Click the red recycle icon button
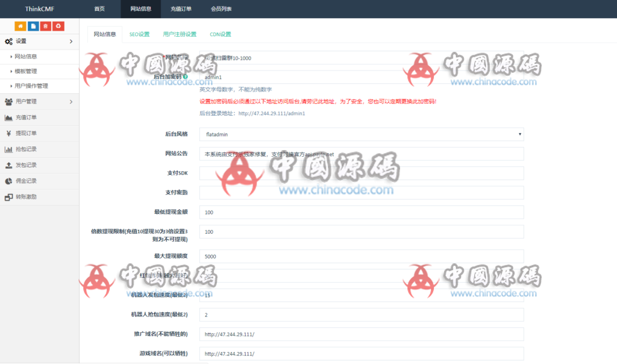The width and height of the screenshot is (617, 364). click(x=58, y=26)
